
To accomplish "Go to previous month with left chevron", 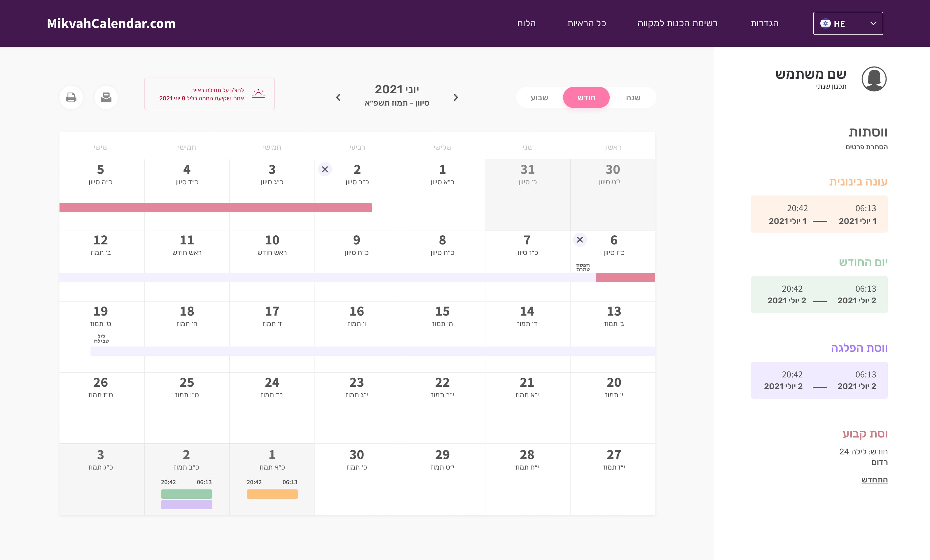I will (338, 97).
